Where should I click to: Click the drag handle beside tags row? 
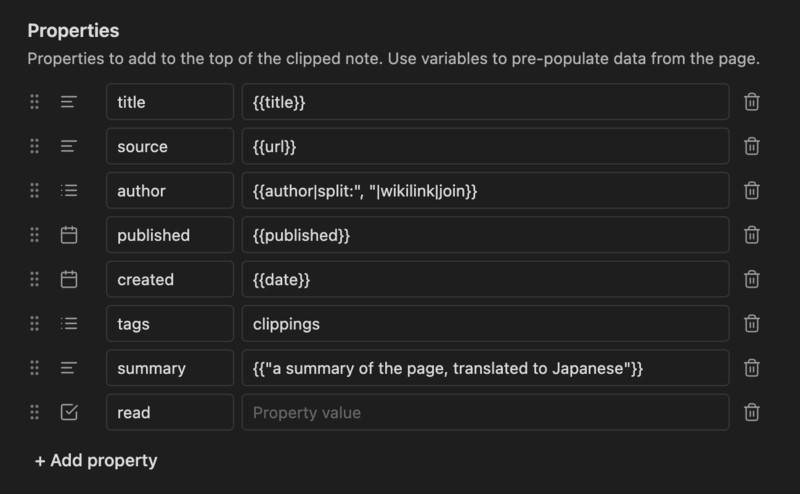34,324
